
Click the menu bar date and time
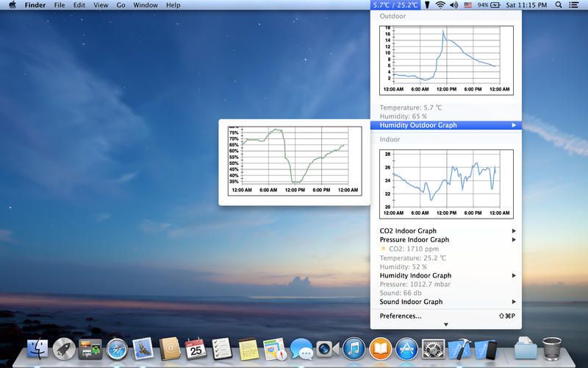(527, 5)
